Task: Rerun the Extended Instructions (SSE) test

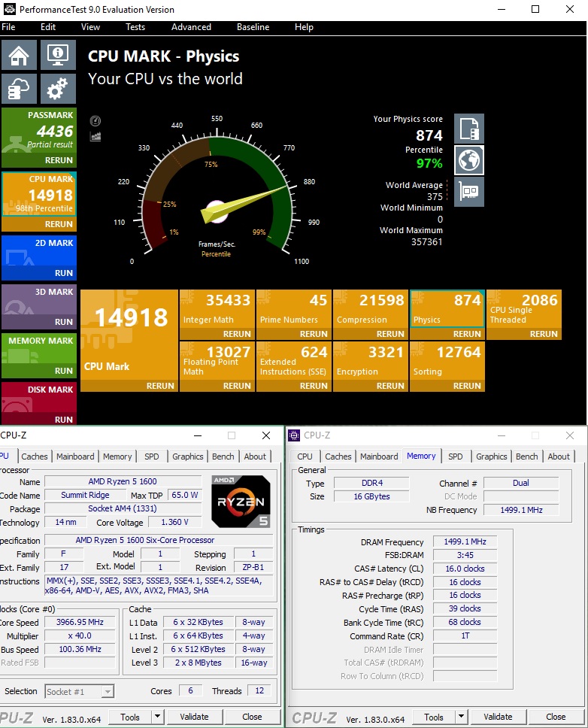Action: point(314,386)
